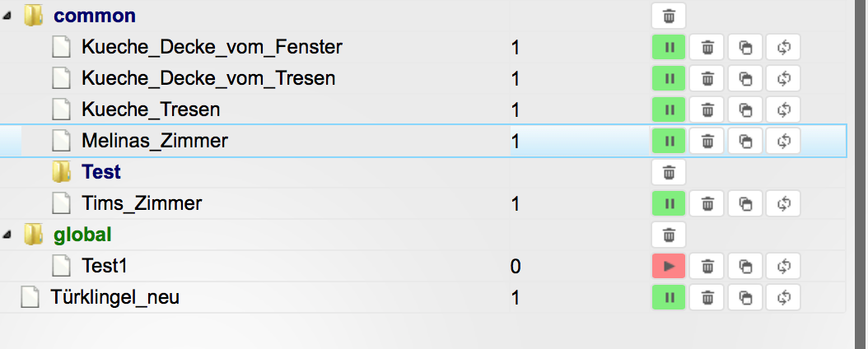Image resolution: width=868 pixels, height=349 pixels.
Task: Delete the Kueche_Tresen script via trash icon
Action: pos(707,109)
